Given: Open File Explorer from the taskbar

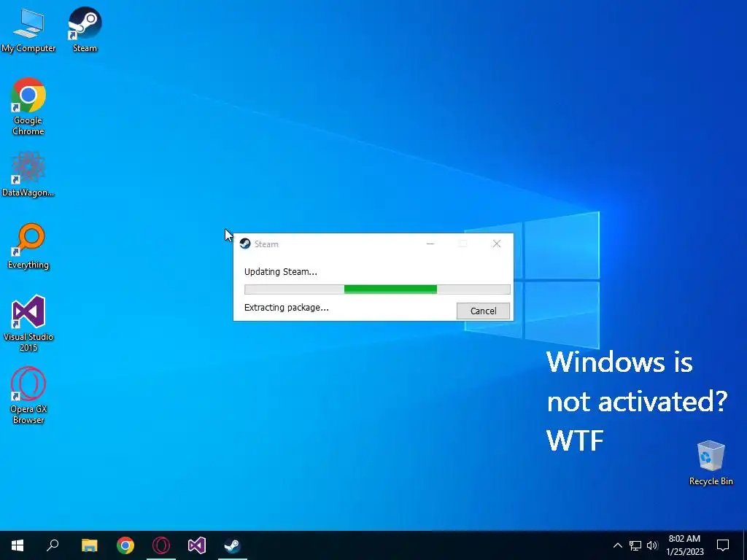Looking at the screenshot, I should [89, 545].
